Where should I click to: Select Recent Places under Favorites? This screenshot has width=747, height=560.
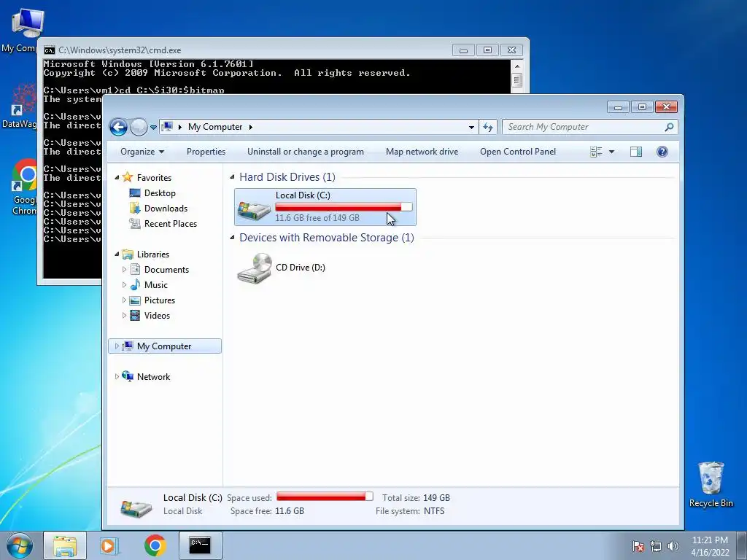[171, 223]
